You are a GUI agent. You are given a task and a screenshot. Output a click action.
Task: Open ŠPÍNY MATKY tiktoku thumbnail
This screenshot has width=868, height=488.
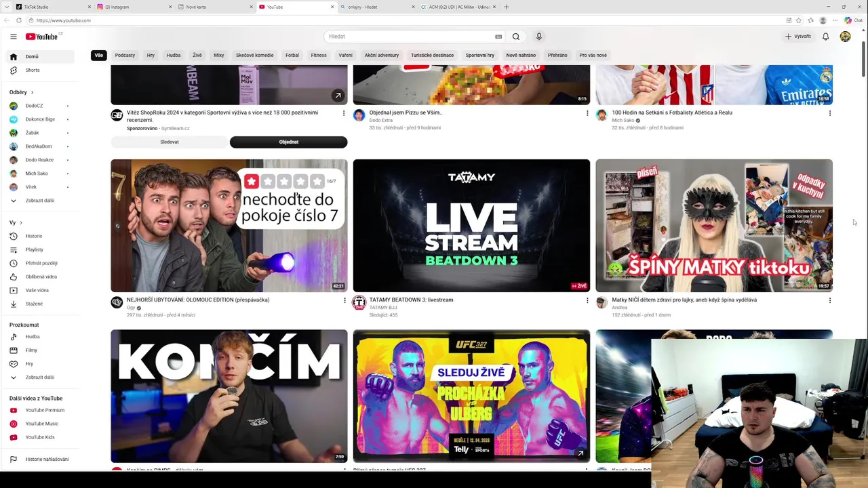click(714, 226)
